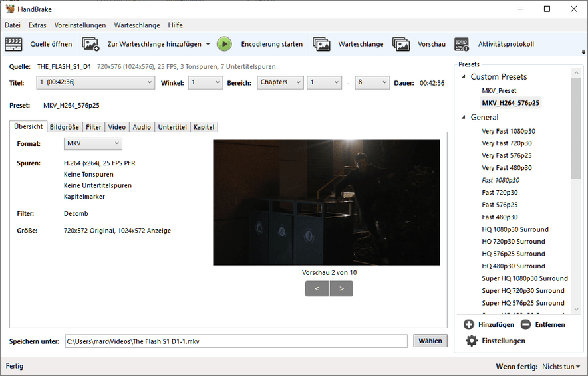Select the Very Fast 720p30 preset
The width and height of the screenshot is (588, 376).
point(507,143)
